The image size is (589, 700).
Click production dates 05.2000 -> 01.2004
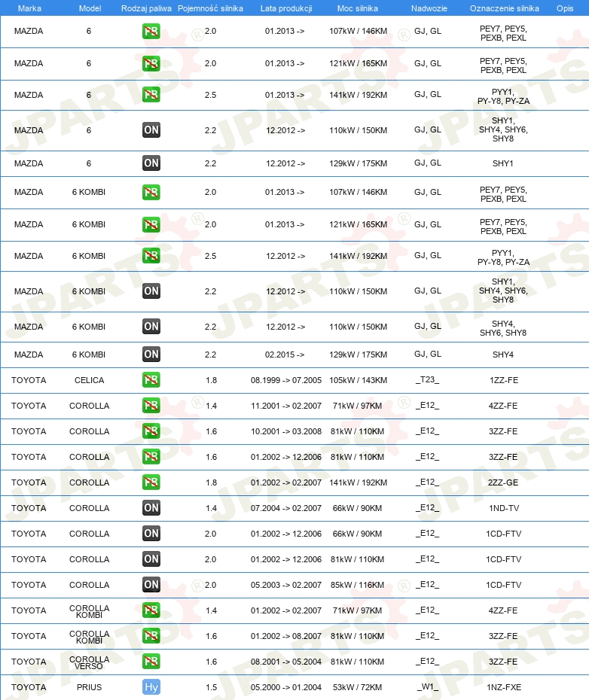pos(286,687)
